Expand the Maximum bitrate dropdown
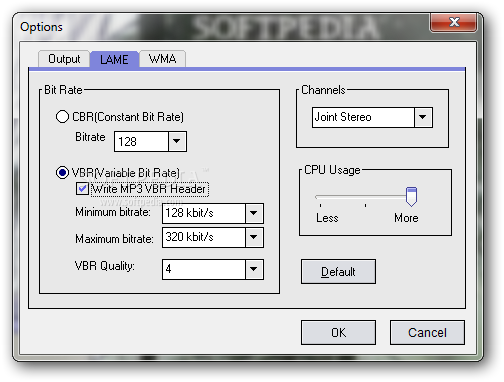Image resolution: width=504 pixels, height=382 pixels. (254, 237)
